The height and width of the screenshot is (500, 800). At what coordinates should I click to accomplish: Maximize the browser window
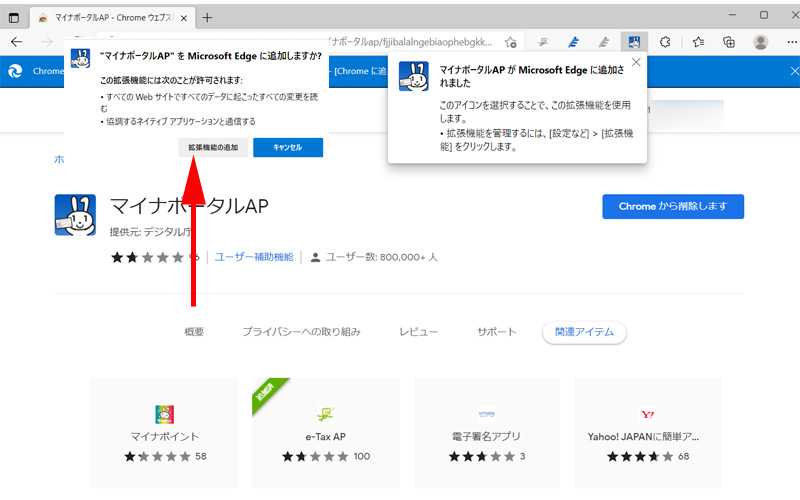(x=764, y=15)
